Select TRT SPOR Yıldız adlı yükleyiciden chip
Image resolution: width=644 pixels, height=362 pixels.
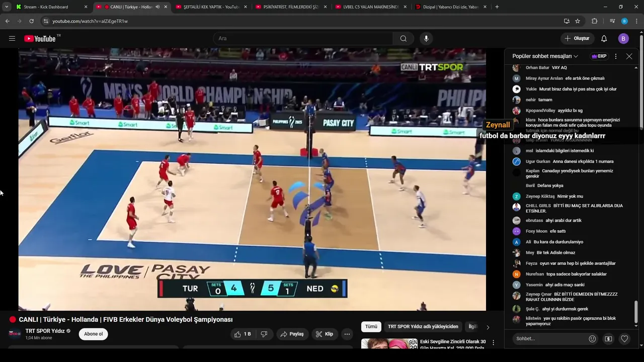(x=423, y=327)
